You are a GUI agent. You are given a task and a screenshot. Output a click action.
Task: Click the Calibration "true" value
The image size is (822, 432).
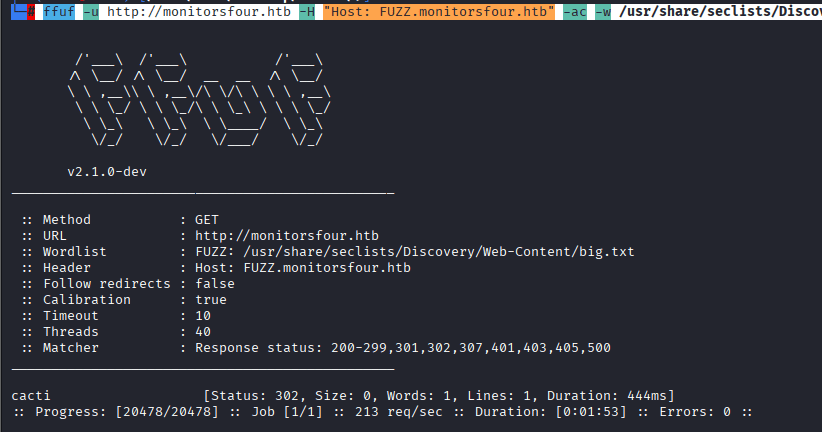tap(211, 300)
